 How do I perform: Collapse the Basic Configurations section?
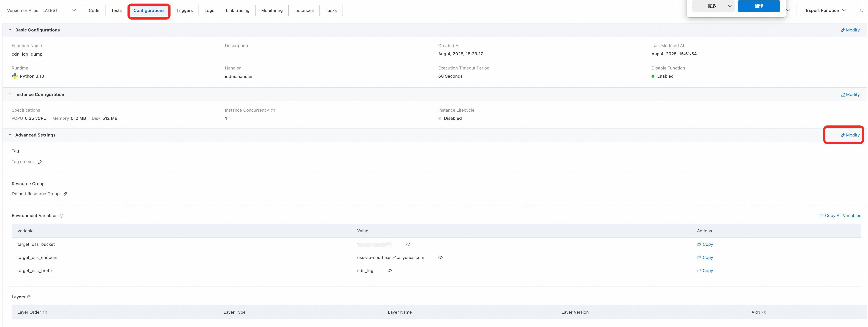10,30
